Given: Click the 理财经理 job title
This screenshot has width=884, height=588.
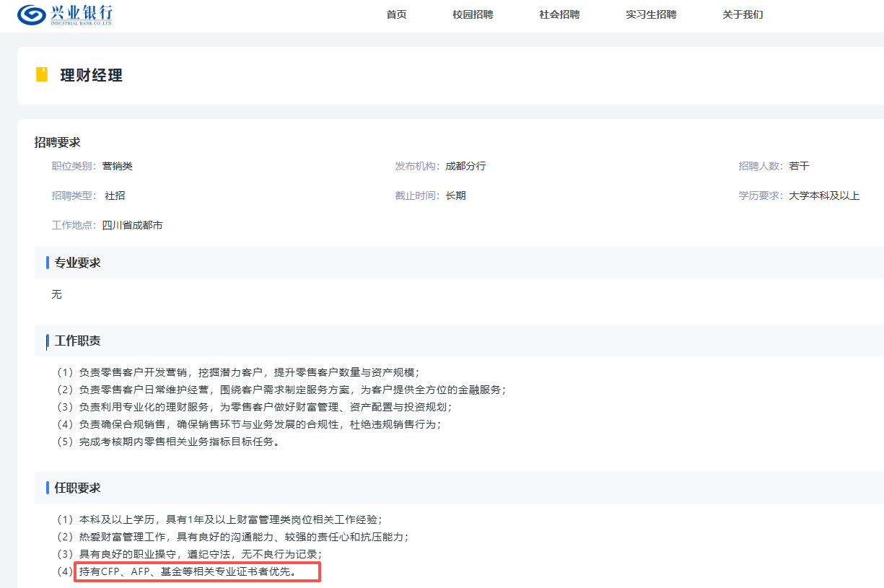Looking at the screenshot, I should [x=91, y=76].
